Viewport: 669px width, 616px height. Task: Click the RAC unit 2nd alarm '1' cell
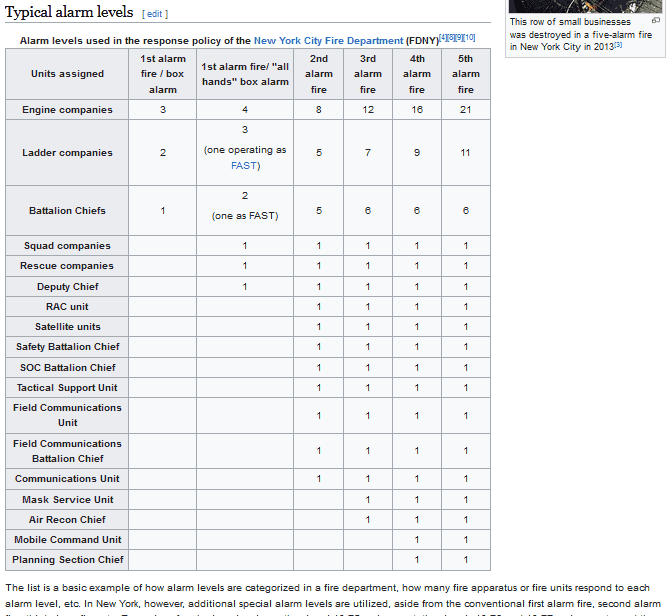(x=319, y=307)
